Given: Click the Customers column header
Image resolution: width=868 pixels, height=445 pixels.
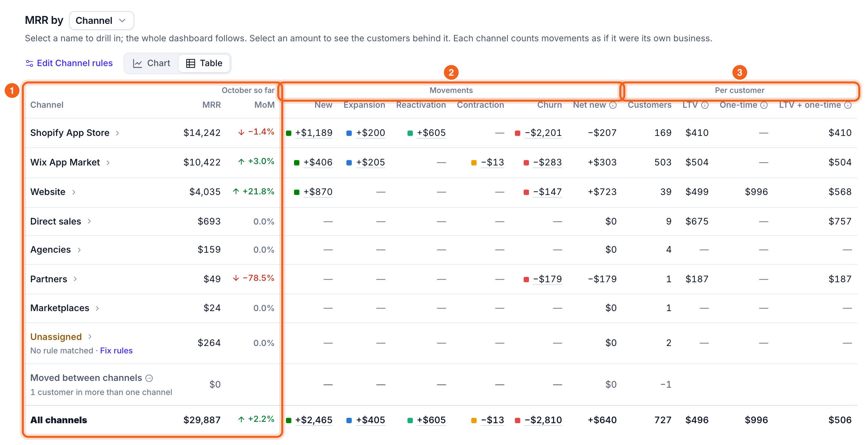Looking at the screenshot, I should tap(649, 105).
